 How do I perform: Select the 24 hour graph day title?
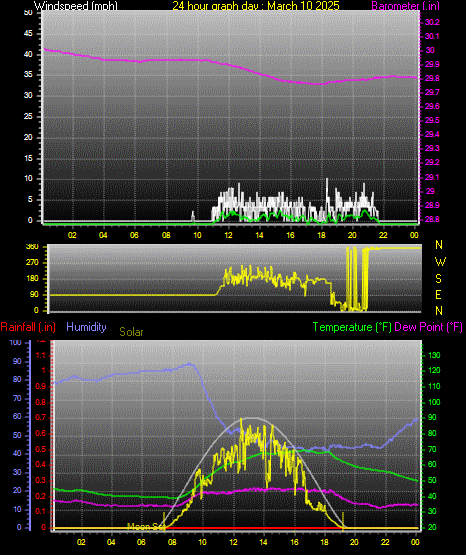255,6
